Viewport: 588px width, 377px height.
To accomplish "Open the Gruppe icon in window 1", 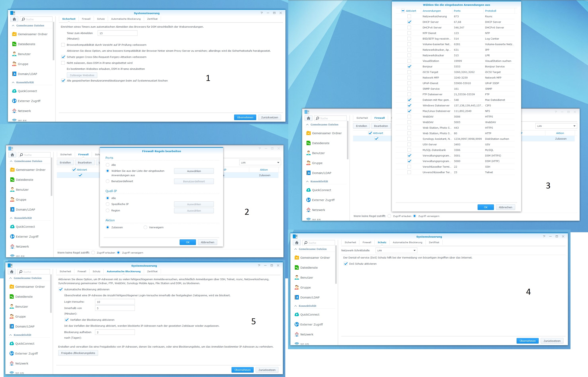I will (x=14, y=64).
